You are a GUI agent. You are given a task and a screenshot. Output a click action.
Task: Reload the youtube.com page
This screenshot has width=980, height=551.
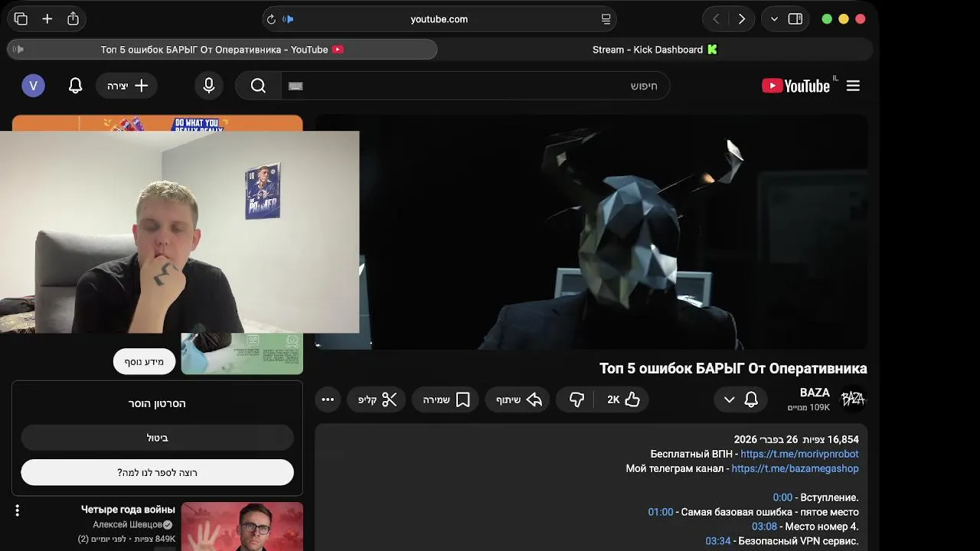click(x=270, y=19)
